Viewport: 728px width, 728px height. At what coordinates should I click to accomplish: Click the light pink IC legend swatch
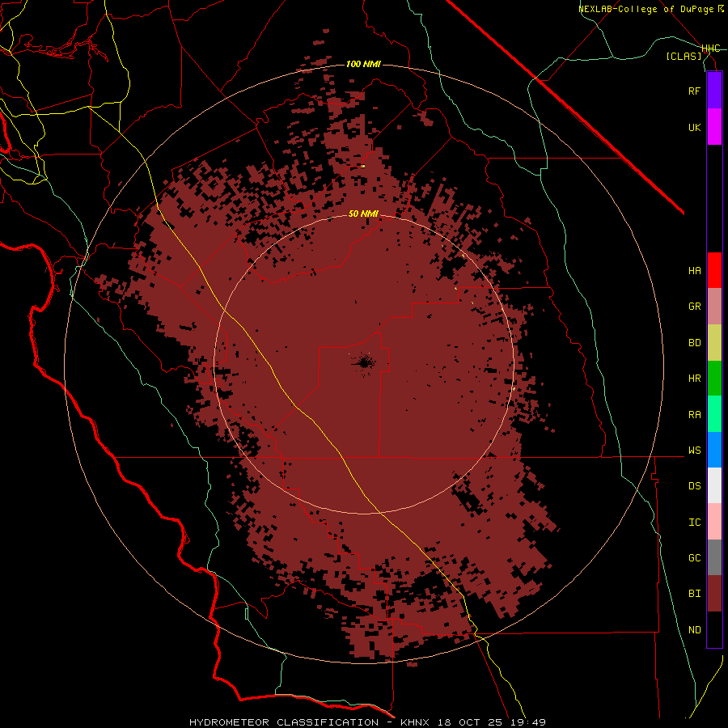coord(714,522)
